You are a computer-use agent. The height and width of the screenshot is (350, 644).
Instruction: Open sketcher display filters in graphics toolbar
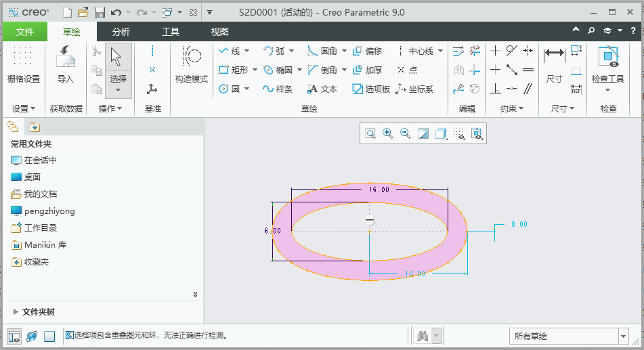[x=458, y=133]
